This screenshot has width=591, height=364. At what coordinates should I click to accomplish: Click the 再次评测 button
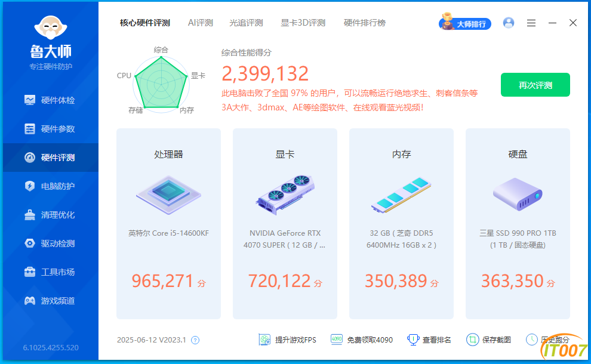coord(535,85)
